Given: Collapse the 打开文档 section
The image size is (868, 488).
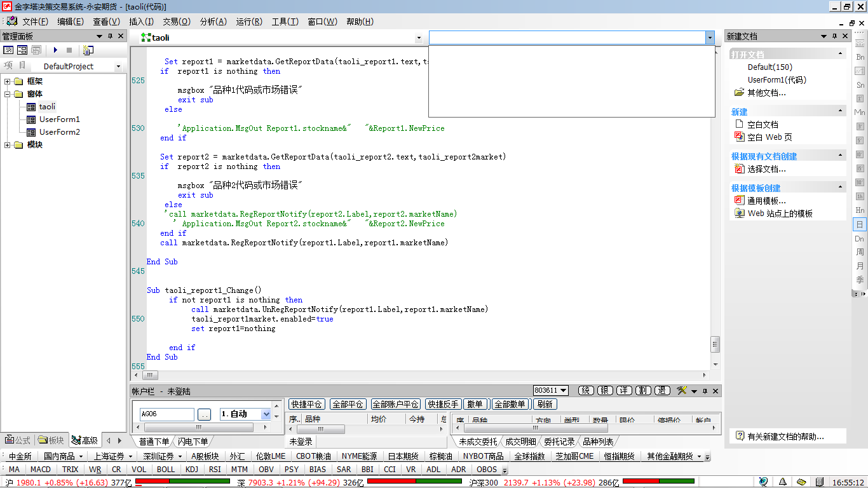Looking at the screenshot, I should (841, 55).
